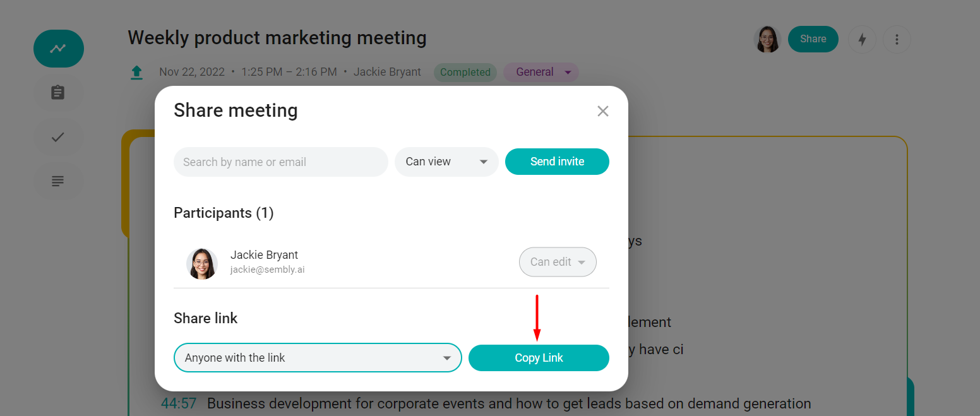Click the green upload arrow icon
The image size is (980, 416).
click(x=136, y=73)
